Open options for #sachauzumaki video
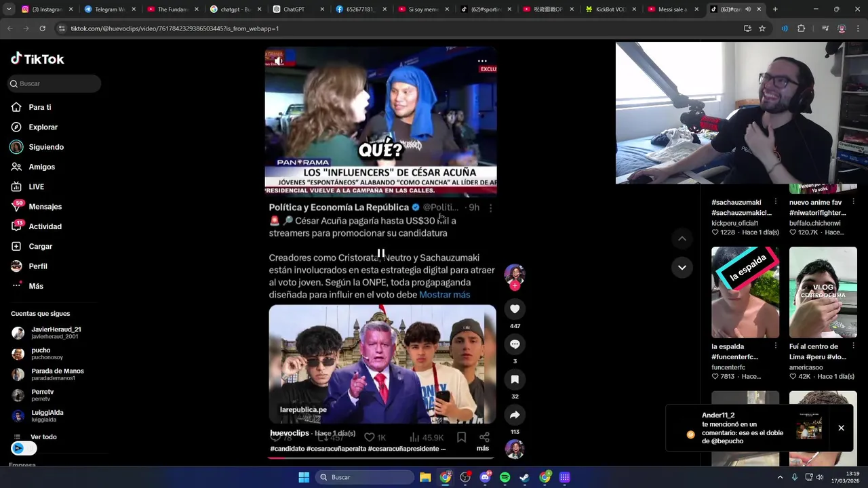 coord(776,202)
